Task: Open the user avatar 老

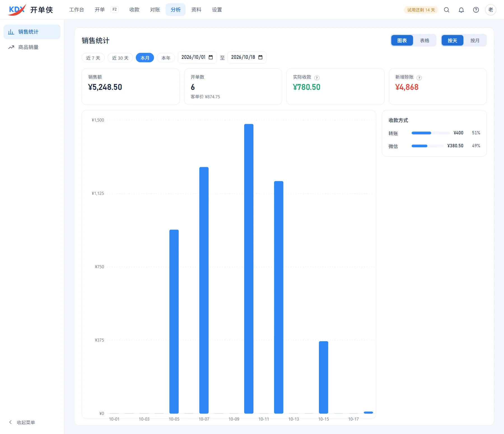Action: 491,10
